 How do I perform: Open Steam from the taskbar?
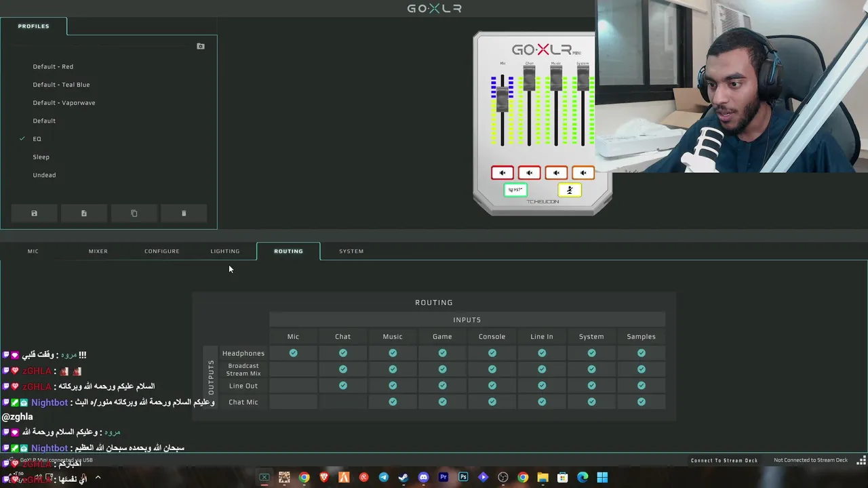tap(403, 477)
